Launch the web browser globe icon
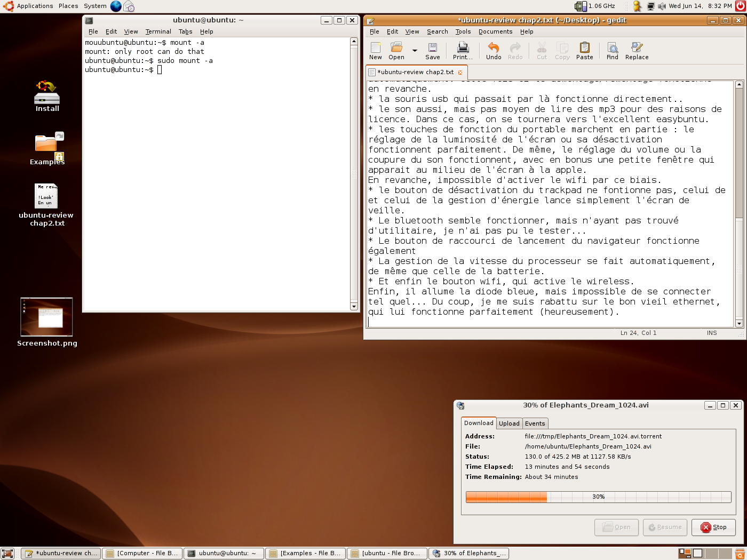 pyautogui.click(x=116, y=6)
